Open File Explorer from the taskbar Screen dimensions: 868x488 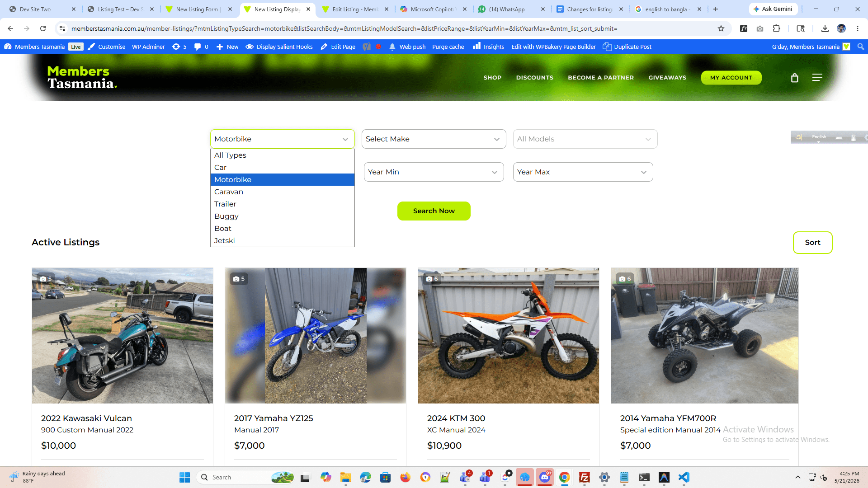point(346,477)
